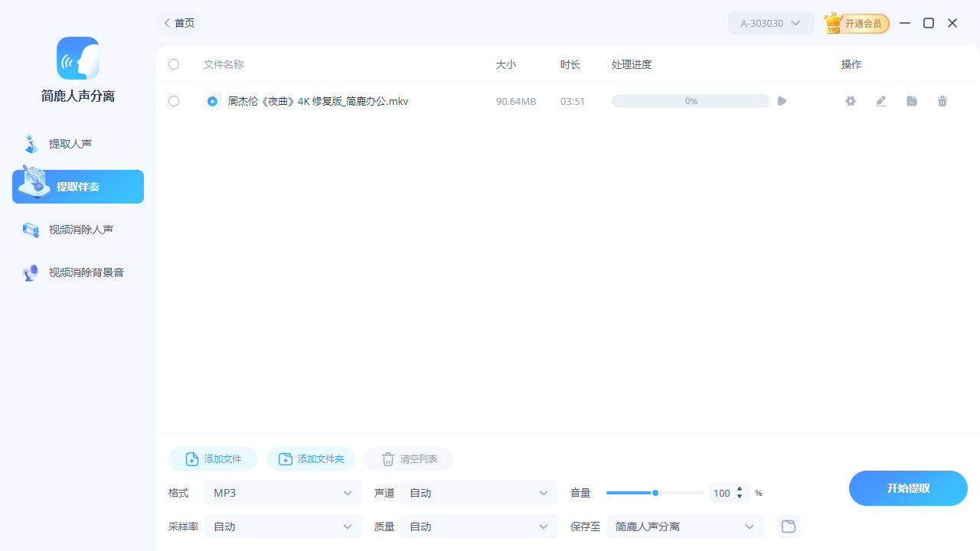Go back to 首页
The height and width of the screenshot is (551, 980).
[x=178, y=23]
